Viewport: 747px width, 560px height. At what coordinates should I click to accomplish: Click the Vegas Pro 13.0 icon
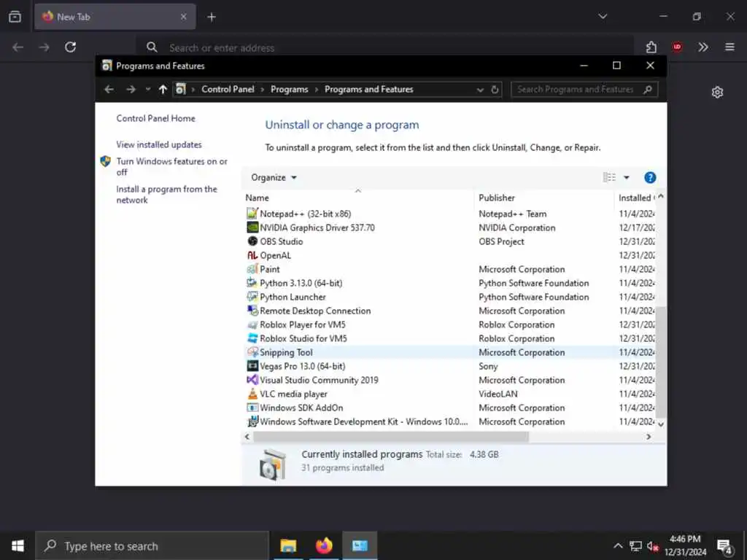point(252,366)
